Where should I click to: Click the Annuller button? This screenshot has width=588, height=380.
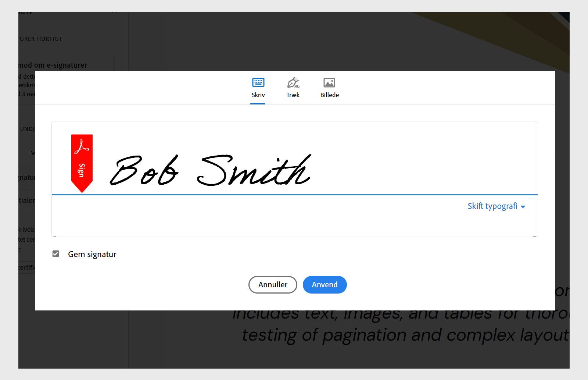click(x=272, y=285)
